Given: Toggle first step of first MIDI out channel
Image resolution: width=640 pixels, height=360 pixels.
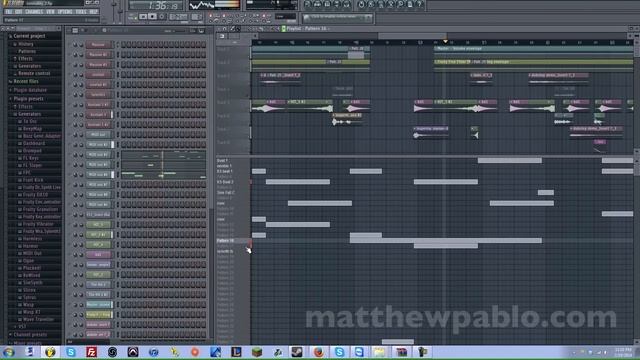Looking at the screenshot, I should [x=123, y=135].
